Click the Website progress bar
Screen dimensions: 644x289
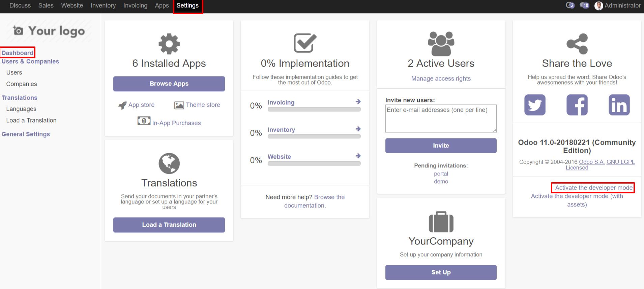[314, 163]
